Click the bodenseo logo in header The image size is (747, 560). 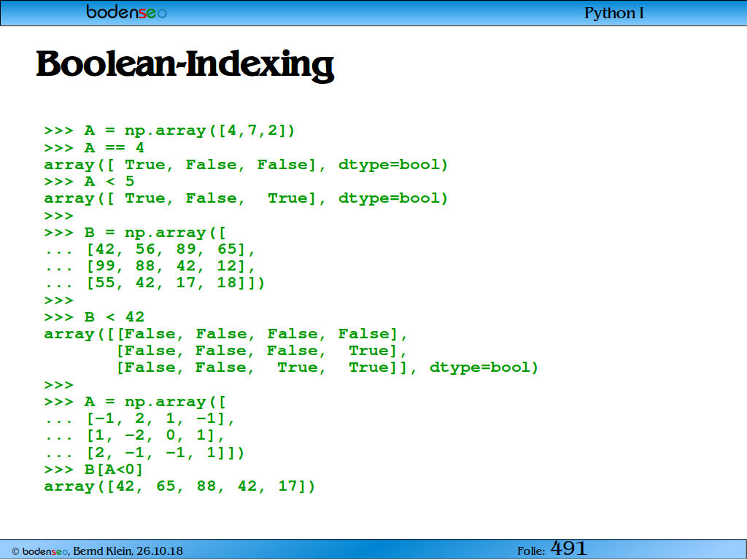127,12
